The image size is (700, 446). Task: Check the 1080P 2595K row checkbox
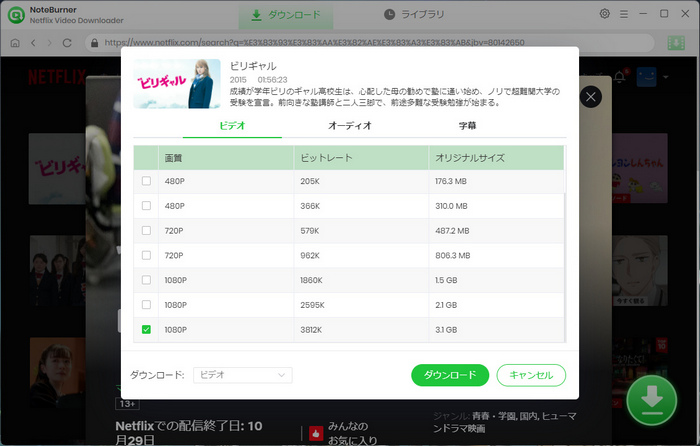pos(146,304)
